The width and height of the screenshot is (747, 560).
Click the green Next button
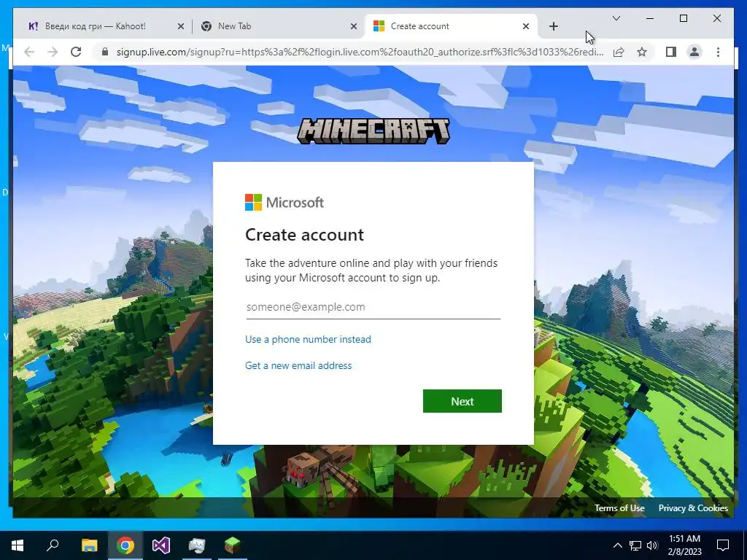pyautogui.click(x=462, y=401)
